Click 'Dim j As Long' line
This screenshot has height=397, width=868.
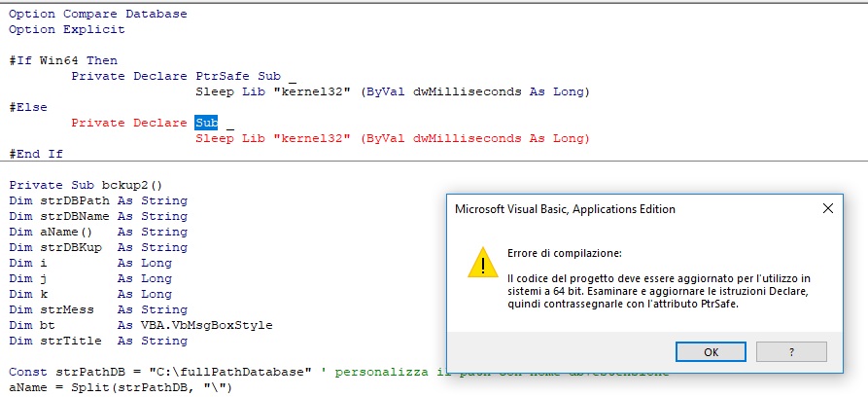pos(90,278)
